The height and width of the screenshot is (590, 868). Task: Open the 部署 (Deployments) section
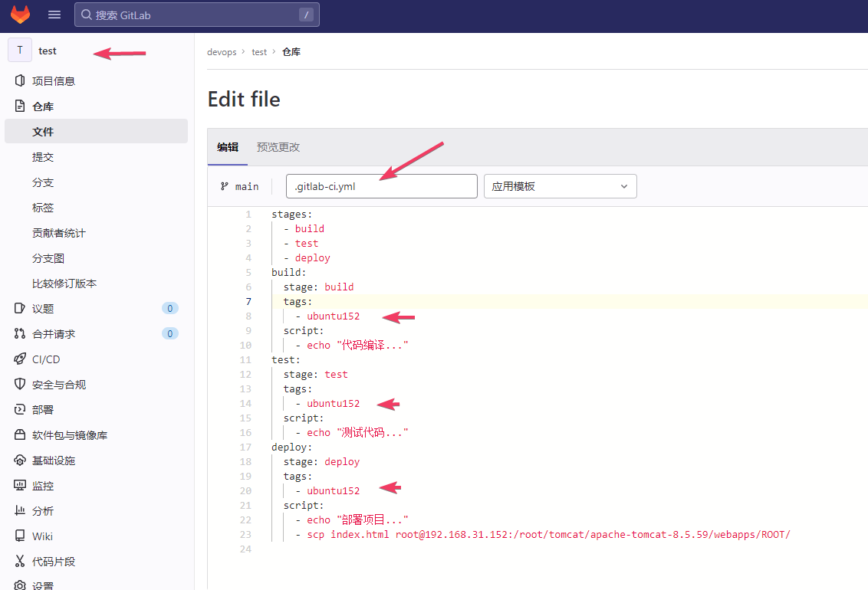coord(42,409)
